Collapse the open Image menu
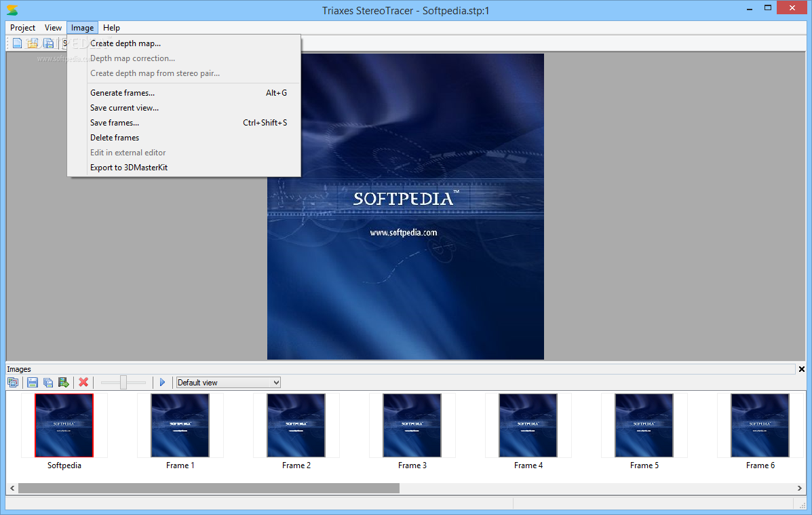 click(82, 28)
